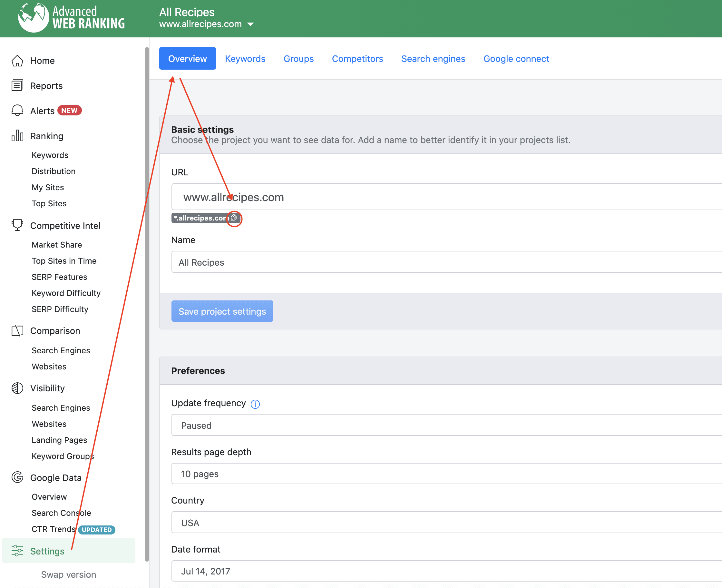Open the Date format dropdown

(447, 571)
